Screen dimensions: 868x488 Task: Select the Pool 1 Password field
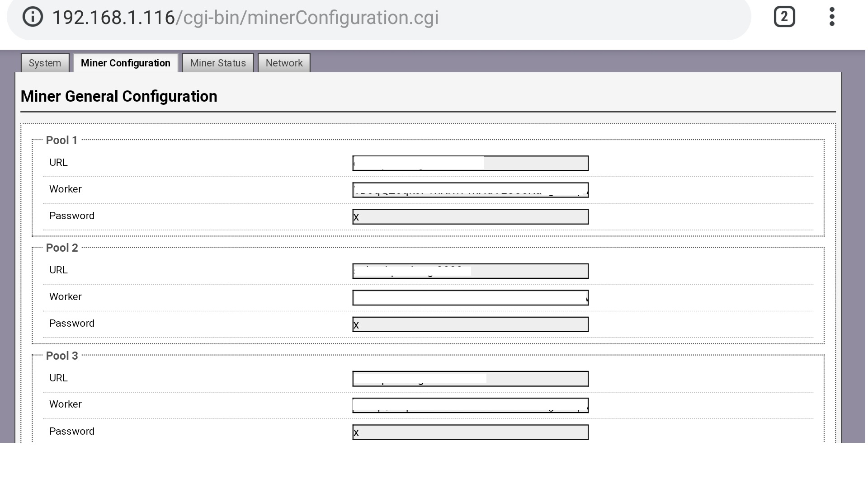pyautogui.click(x=470, y=216)
